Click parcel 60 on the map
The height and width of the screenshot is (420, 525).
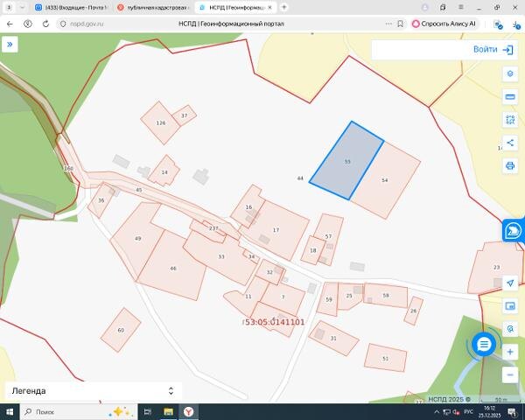pyautogui.click(x=121, y=330)
